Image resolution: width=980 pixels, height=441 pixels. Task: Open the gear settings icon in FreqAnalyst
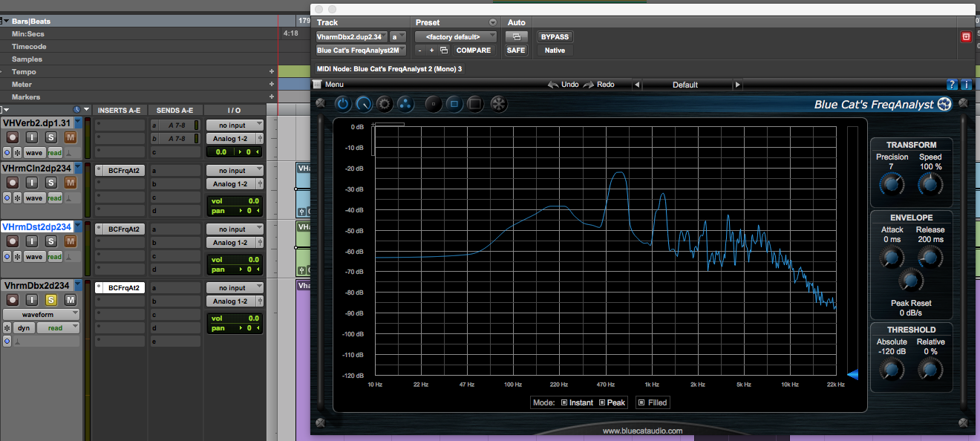385,104
